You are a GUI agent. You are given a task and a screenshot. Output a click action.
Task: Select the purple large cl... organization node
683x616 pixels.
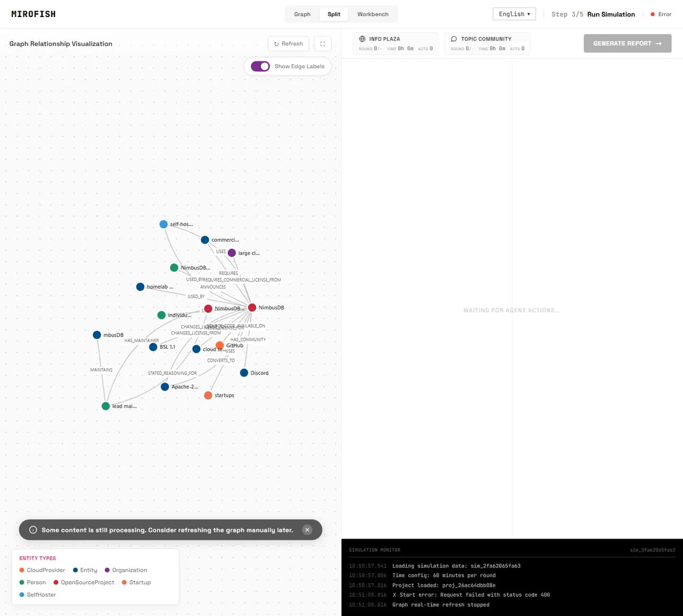coord(232,253)
